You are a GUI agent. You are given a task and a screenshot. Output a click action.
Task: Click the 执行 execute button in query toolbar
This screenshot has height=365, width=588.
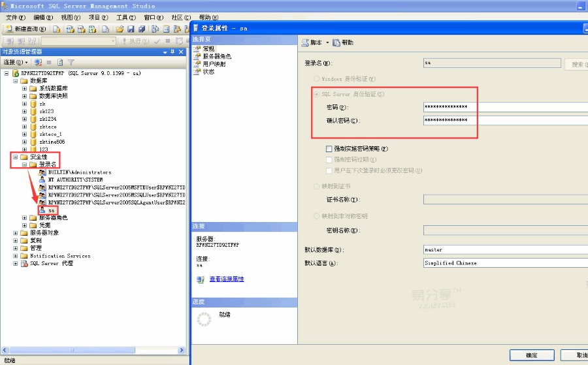click(135, 41)
